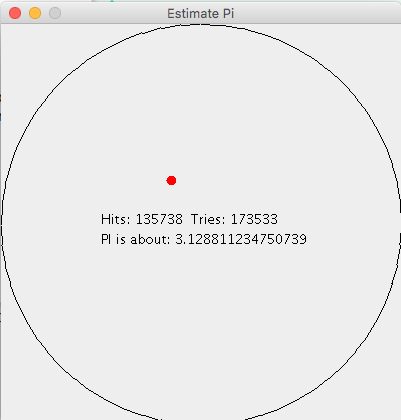Select the tries count 173533
Screen dimensions: 401x420
(254, 219)
